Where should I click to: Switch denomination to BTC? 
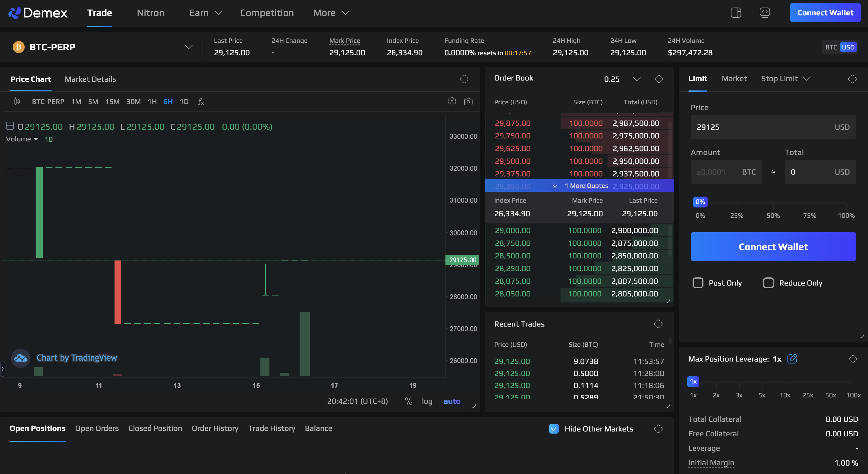tap(831, 47)
